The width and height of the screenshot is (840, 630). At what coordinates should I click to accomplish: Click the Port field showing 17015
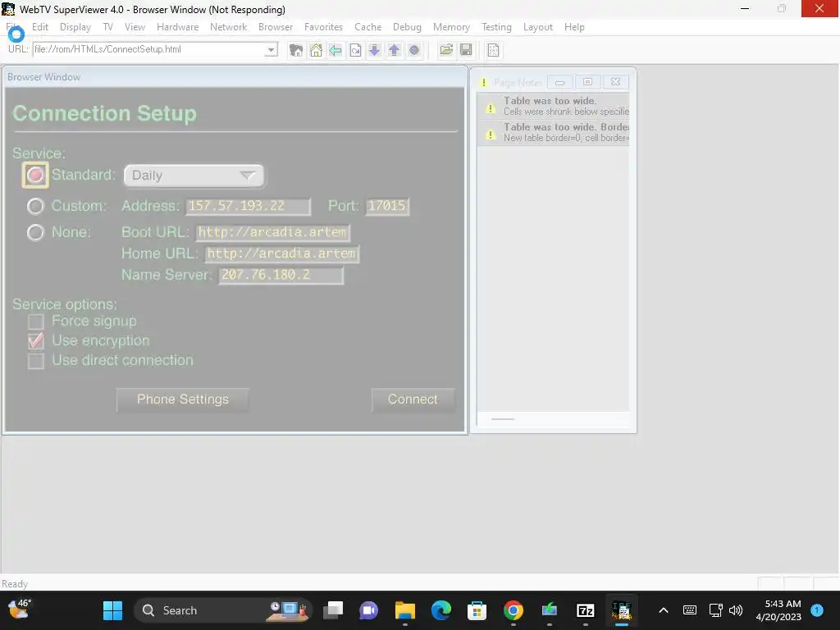pos(387,206)
